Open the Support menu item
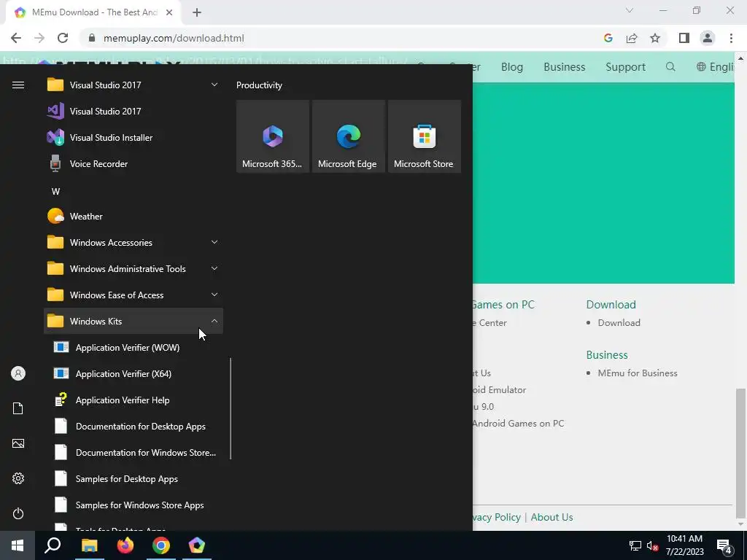 (625, 66)
